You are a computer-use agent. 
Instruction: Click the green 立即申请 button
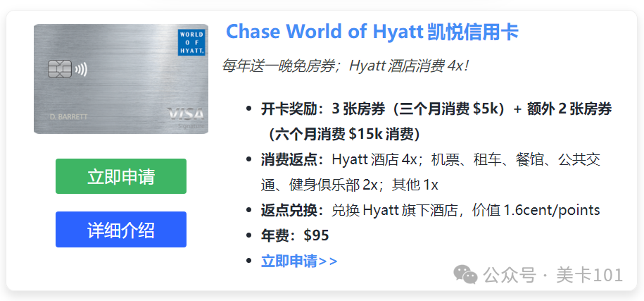(x=121, y=176)
